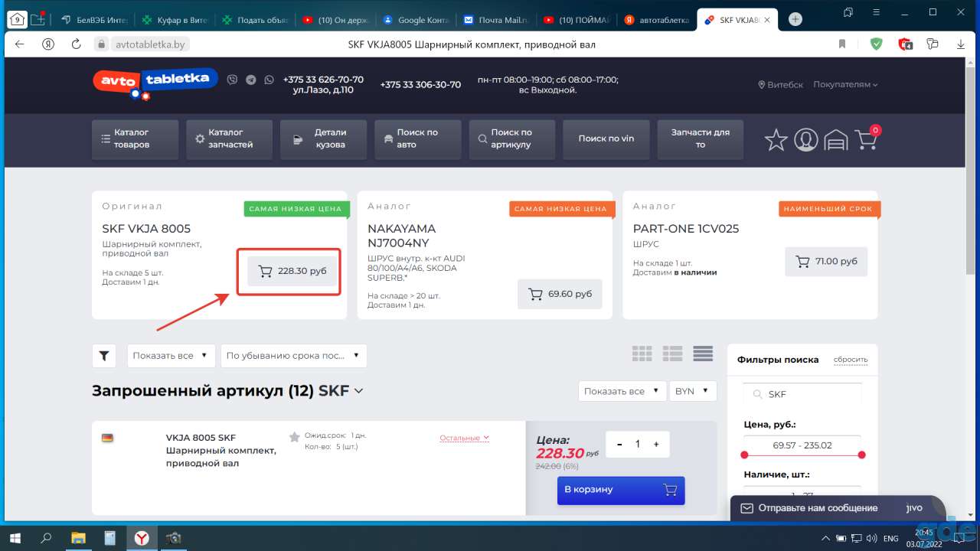Select the 'Витебск' city selector
Screen dimensions: 980x551
point(781,85)
